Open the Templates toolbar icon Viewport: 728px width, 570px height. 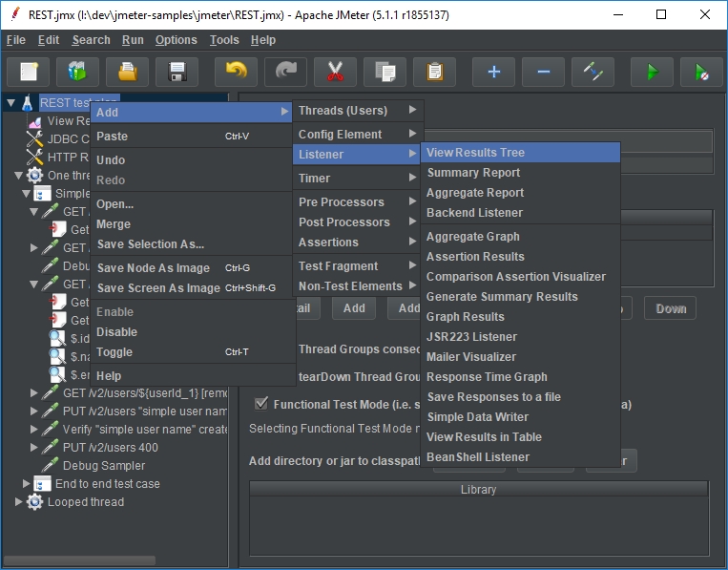(x=77, y=72)
